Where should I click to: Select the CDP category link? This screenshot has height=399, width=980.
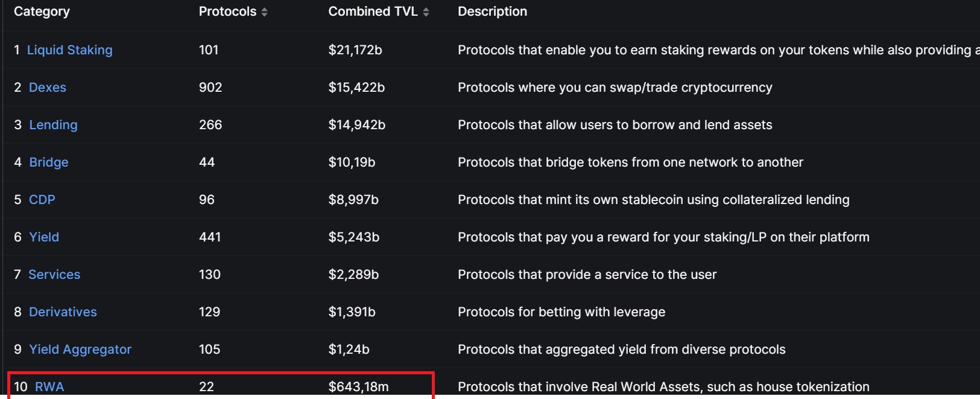pyautogui.click(x=42, y=200)
